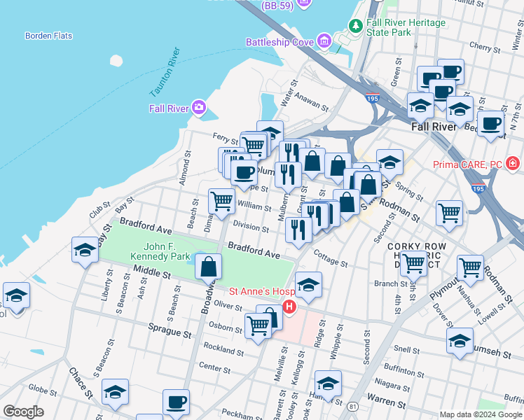This screenshot has height=420, width=524.
Task: Click the coffee cup marker near Cherry St
Action: coord(450,71)
